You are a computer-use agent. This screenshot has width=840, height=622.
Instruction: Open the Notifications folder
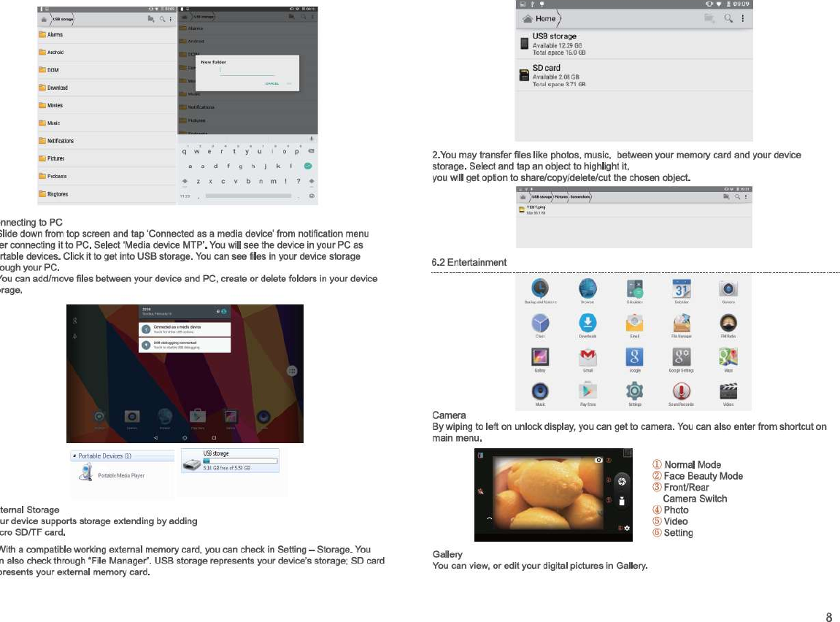click(107, 141)
